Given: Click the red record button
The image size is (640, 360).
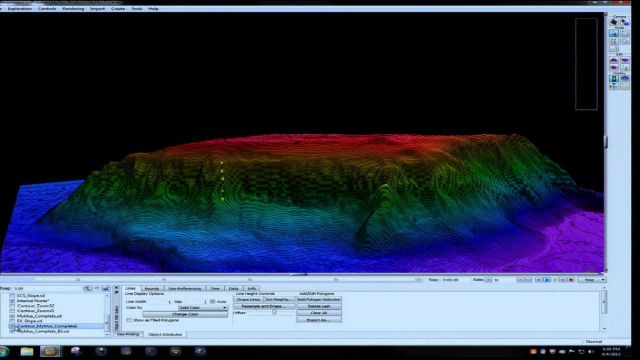Looking at the screenshot, I should click(571, 280).
